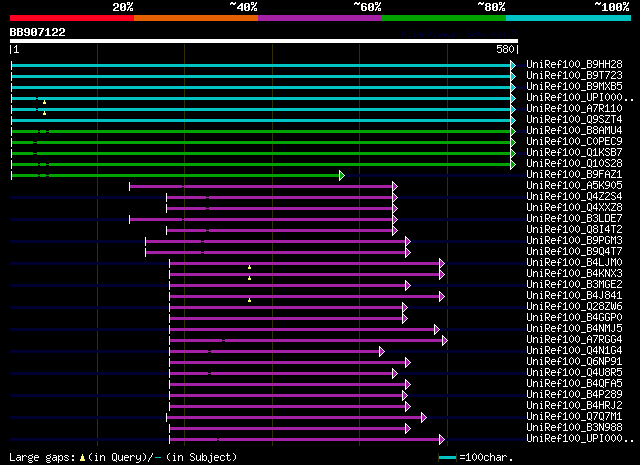The height and width of the screenshot is (465, 640).
Task: Click arrowhead ending the UniRef100_B4HRJ2 alignment
Action: pos(408,407)
